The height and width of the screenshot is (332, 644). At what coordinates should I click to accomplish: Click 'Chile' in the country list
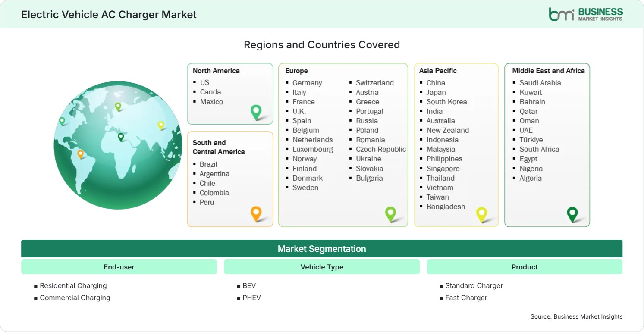(x=207, y=183)
